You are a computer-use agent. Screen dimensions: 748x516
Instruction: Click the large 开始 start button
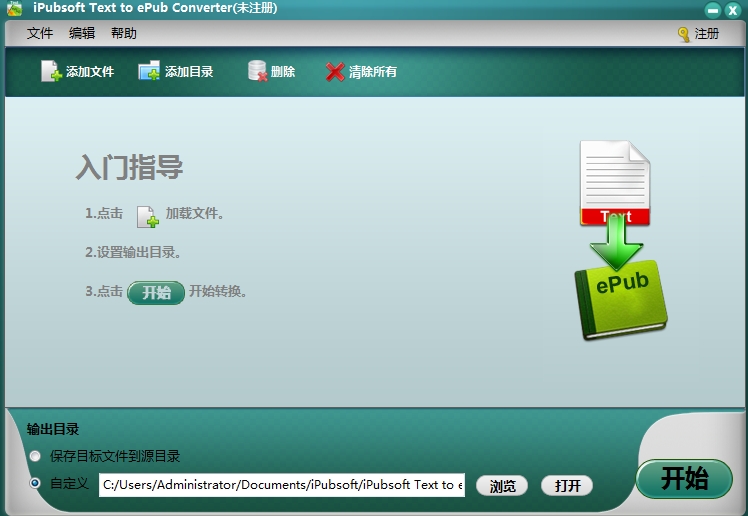point(684,478)
